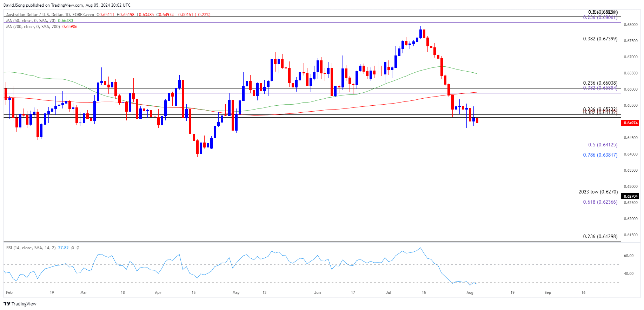
Task: Click the Mar date axis label
Action: (x=84, y=292)
